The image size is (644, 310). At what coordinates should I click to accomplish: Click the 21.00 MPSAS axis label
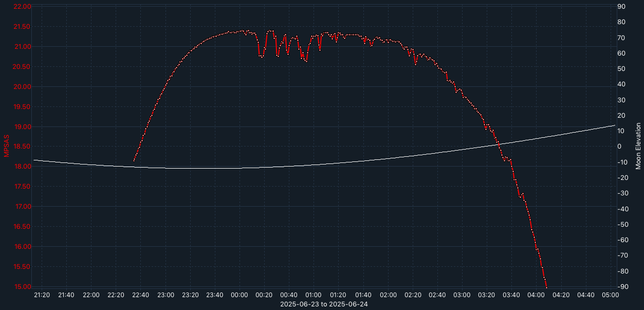(22, 47)
